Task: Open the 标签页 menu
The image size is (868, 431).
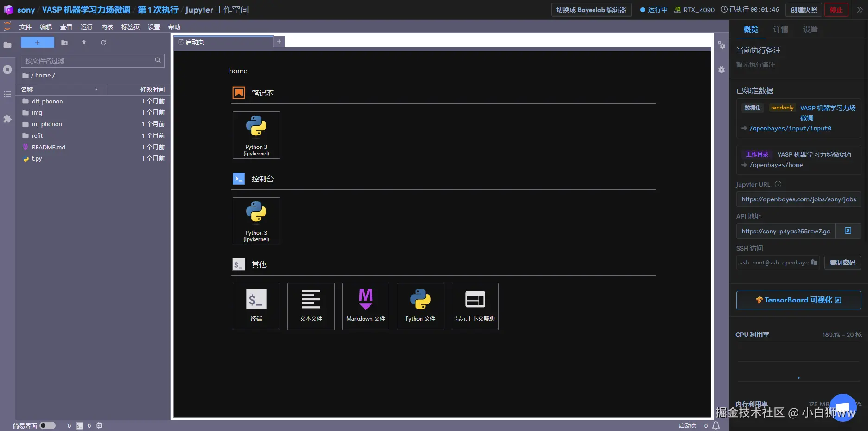Action: tap(130, 27)
